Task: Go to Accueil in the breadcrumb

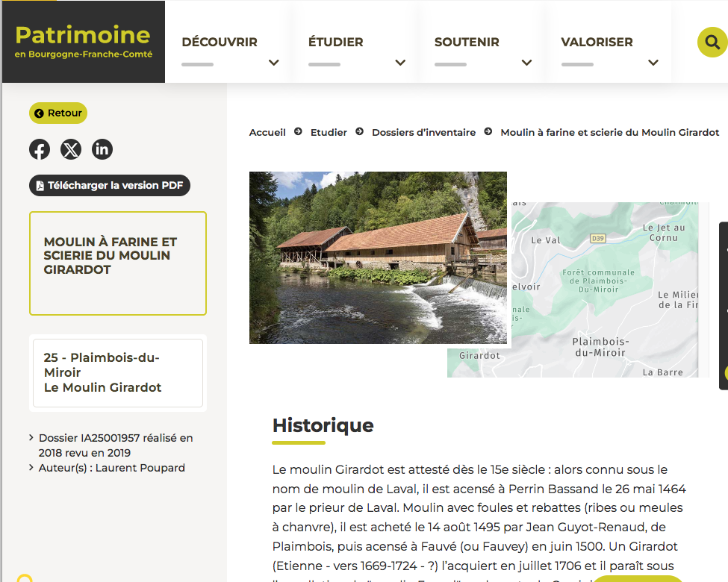Action: 267,132
